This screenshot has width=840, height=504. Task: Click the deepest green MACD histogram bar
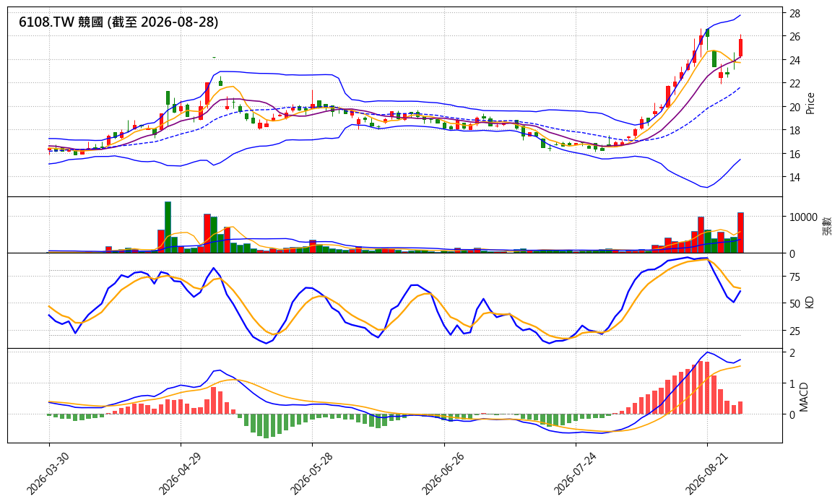tap(267, 426)
